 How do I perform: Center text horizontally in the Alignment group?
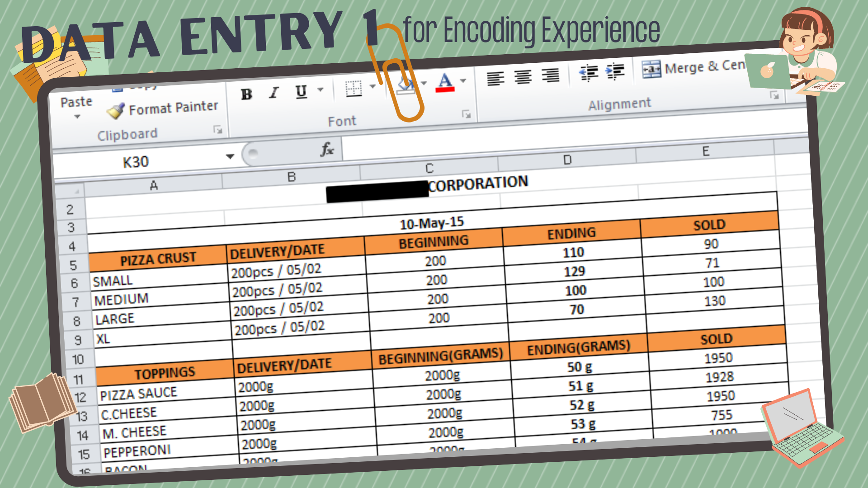coord(523,77)
